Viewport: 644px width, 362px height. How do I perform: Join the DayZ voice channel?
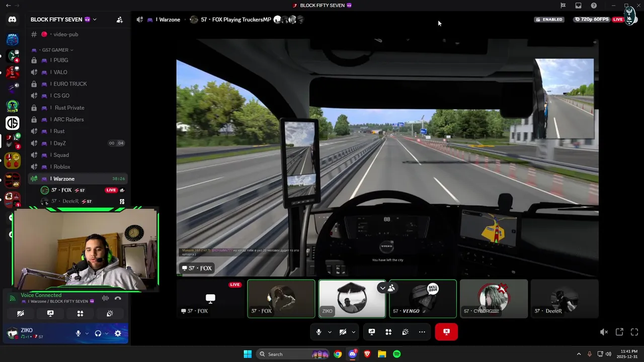[77, 143]
